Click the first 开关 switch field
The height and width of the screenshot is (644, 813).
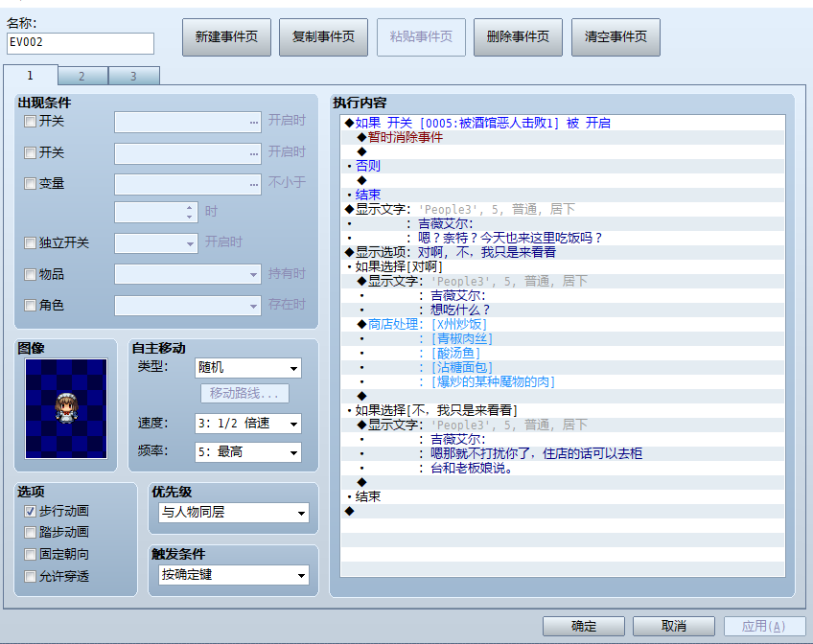coord(188,123)
